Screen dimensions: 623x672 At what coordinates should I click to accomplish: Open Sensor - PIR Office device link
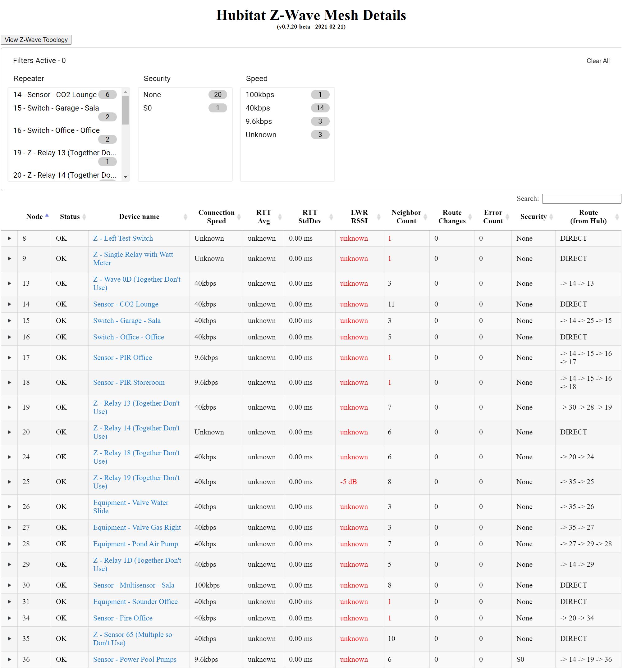122,358
